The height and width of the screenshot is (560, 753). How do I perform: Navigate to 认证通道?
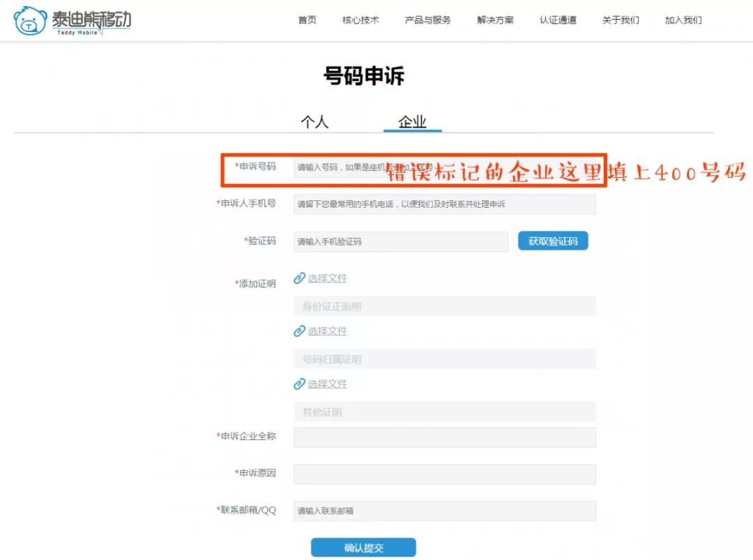pos(558,20)
